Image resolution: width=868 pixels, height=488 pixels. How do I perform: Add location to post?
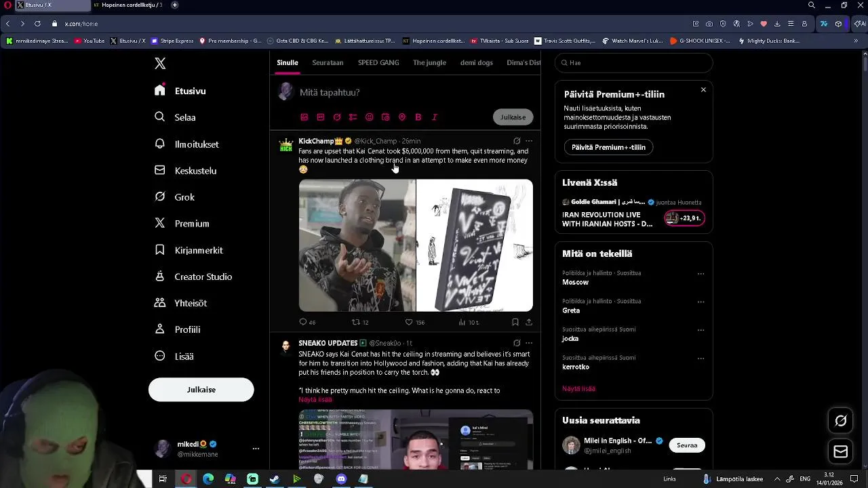tap(402, 117)
